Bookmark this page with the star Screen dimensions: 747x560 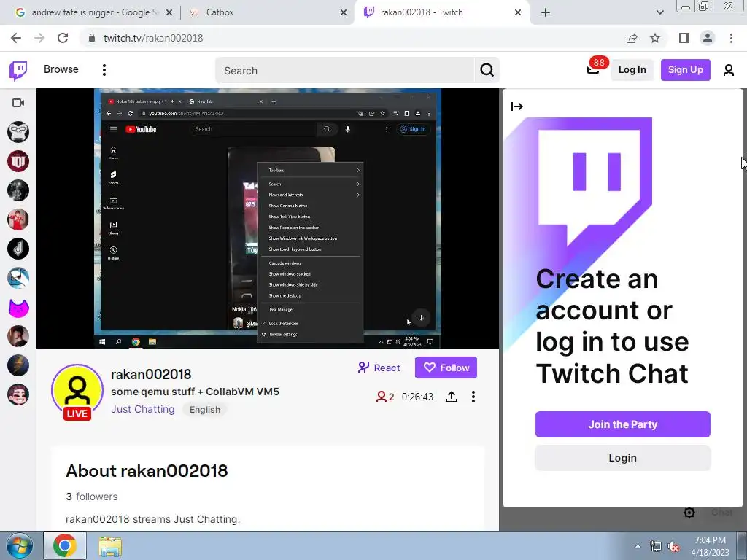point(655,38)
